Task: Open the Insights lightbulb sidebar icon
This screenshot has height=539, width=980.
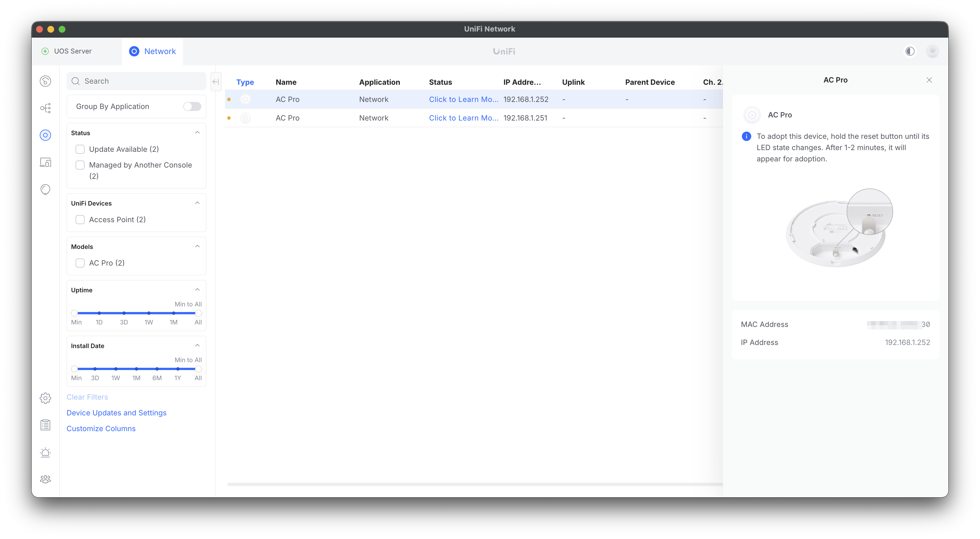Action: 45,189
